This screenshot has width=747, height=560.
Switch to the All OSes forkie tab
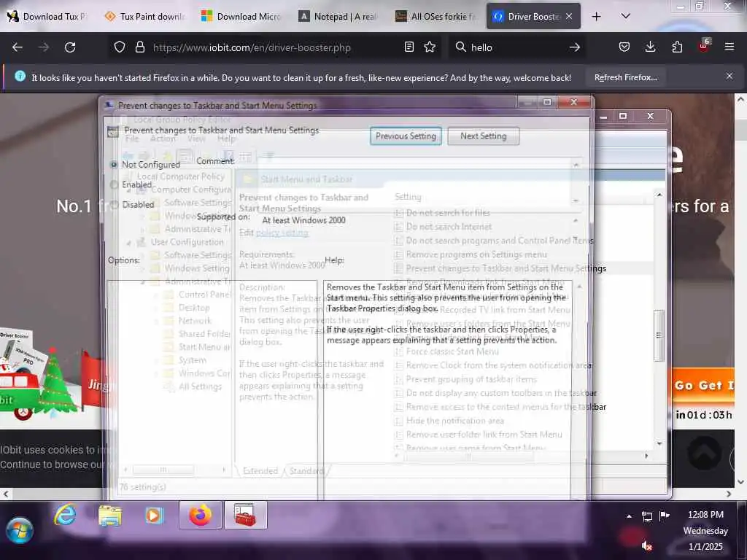[x=435, y=16]
